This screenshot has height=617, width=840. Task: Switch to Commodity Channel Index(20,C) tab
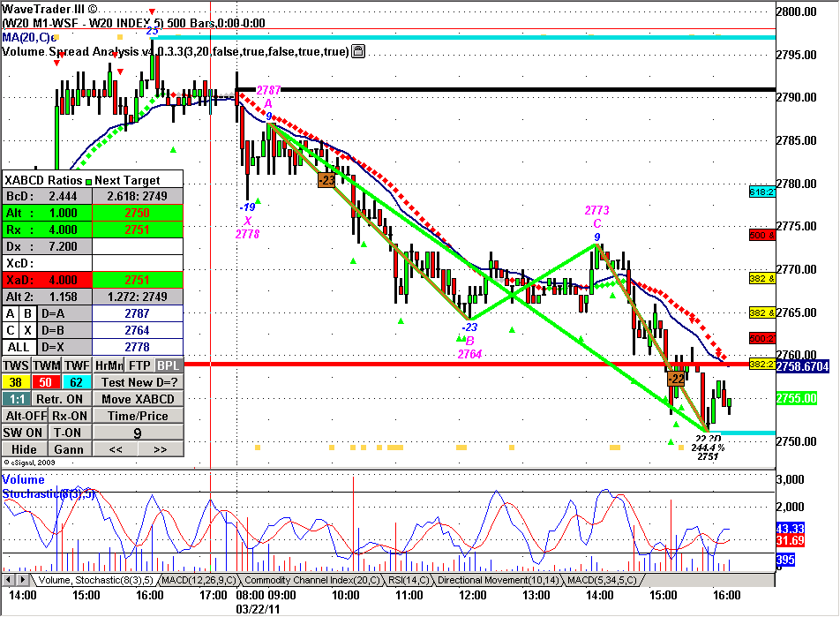pos(311,580)
